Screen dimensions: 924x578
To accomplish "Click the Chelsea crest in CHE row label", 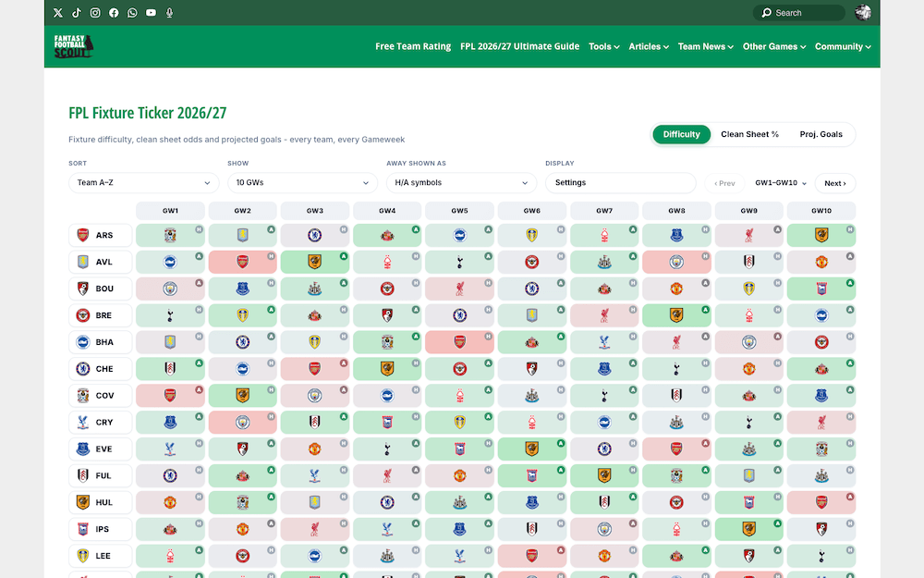I will coord(83,369).
